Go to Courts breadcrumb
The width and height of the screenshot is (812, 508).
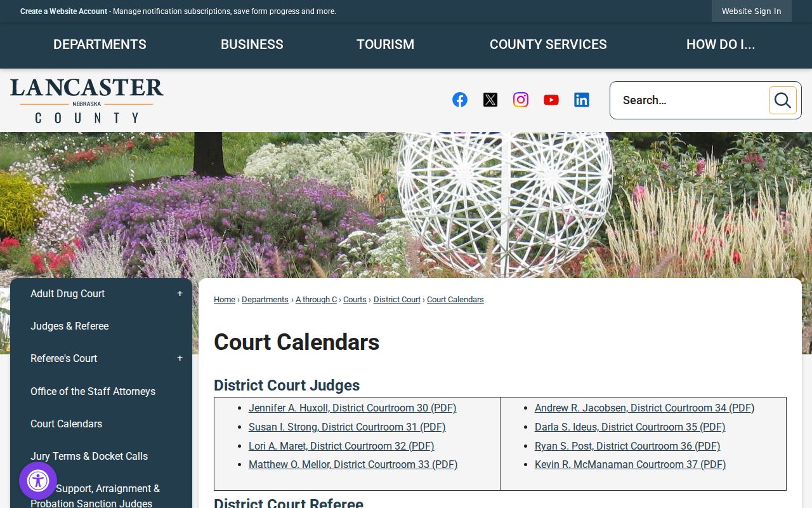(355, 300)
